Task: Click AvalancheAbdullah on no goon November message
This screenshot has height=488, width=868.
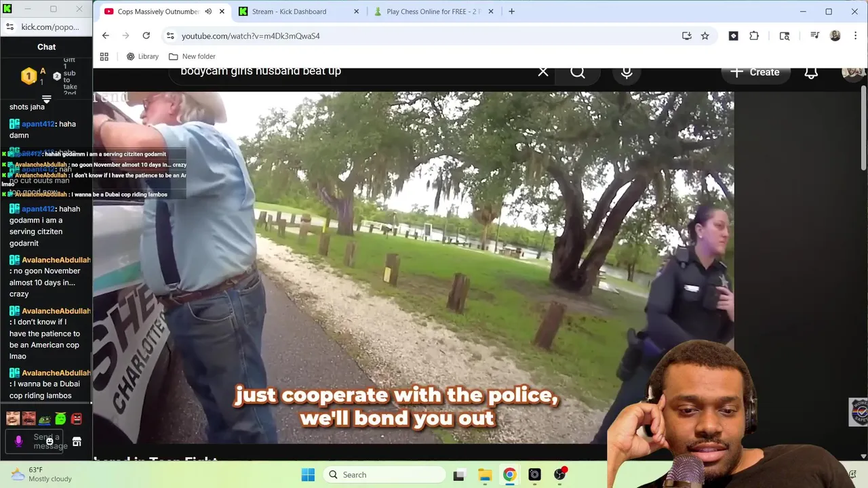Action: tap(56, 260)
